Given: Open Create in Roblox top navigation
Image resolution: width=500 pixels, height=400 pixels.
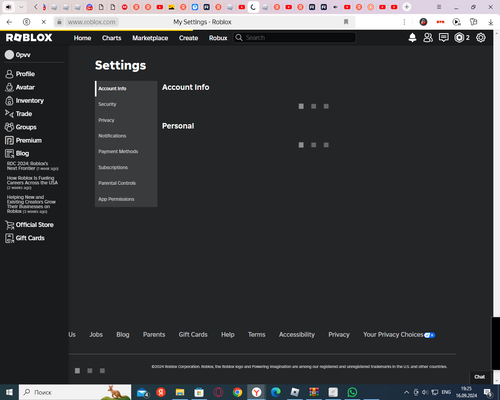Looking at the screenshot, I should coord(188,38).
